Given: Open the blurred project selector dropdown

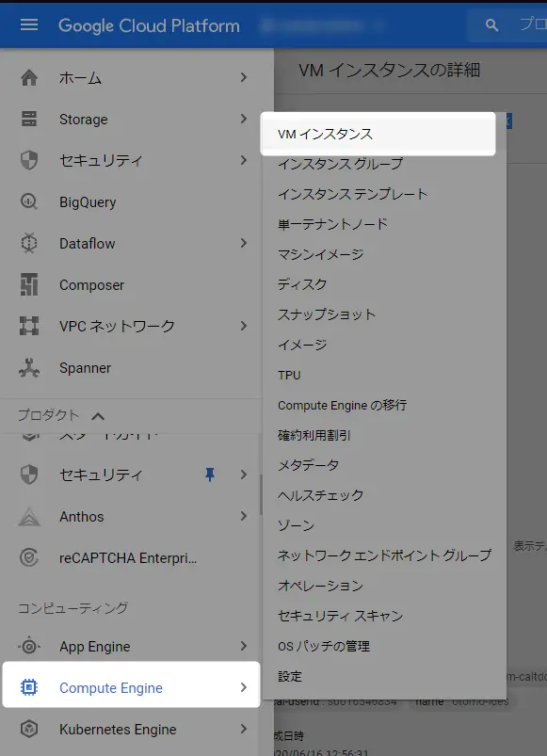Looking at the screenshot, I should 322,25.
